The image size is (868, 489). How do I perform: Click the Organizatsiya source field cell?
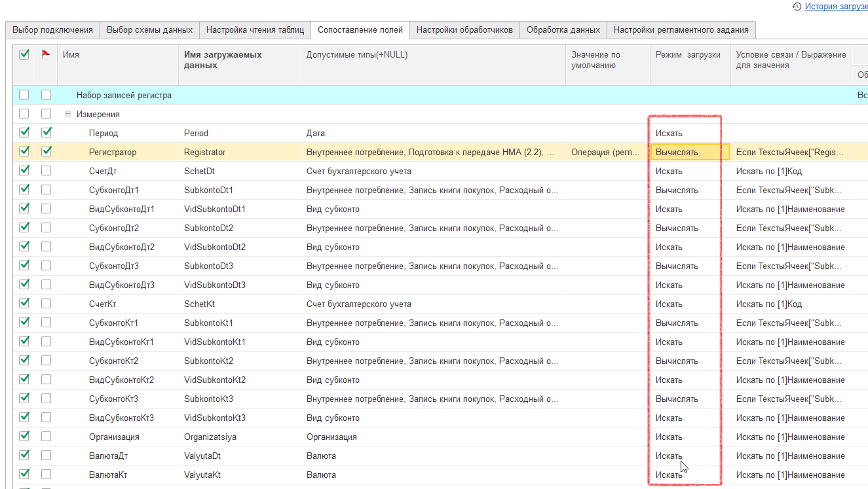[x=240, y=437]
